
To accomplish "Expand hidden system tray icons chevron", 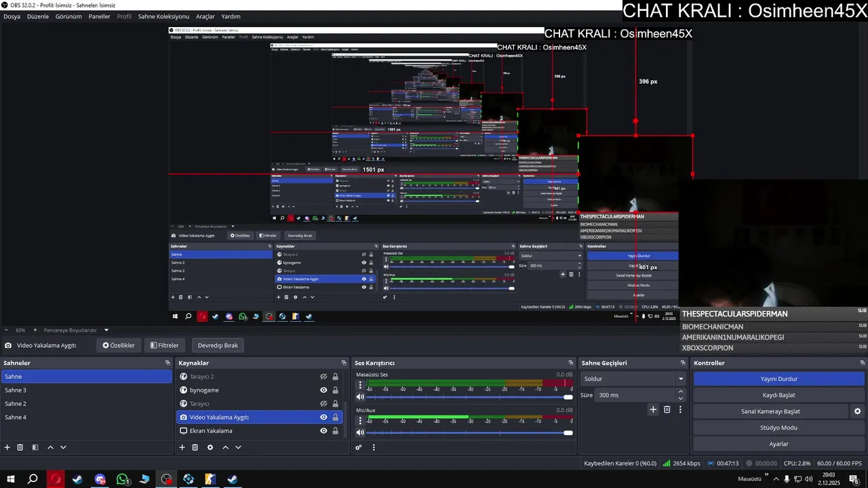I will (x=776, y=479).
